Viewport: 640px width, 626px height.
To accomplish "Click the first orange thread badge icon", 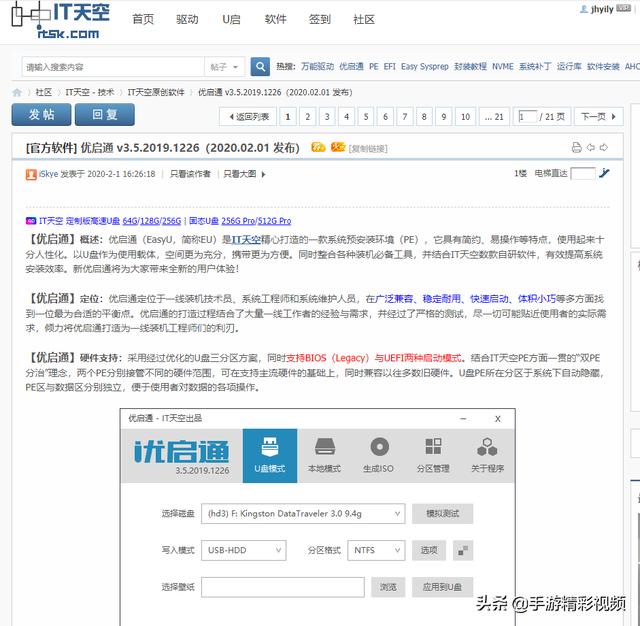I will click(x=318, y=147).
